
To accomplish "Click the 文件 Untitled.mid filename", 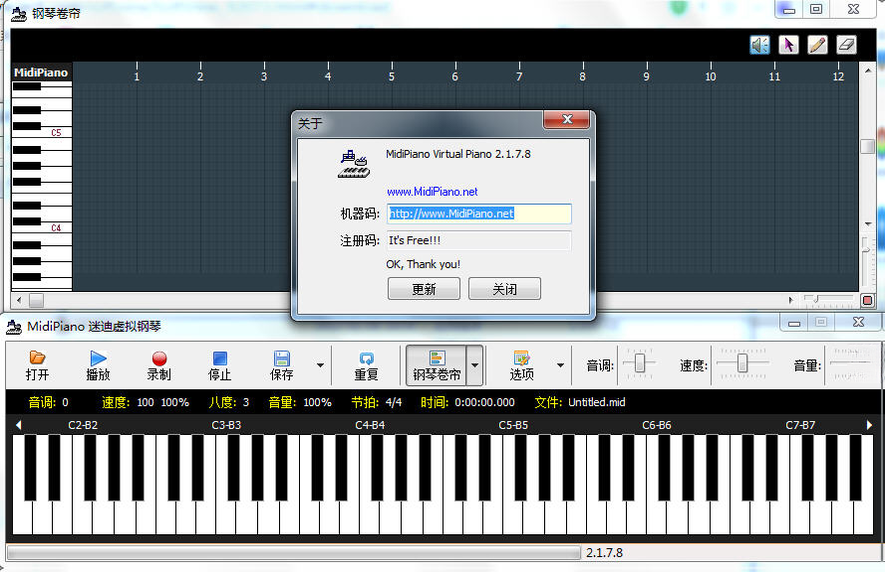I will pyautogui.click(x=580, y=403).
